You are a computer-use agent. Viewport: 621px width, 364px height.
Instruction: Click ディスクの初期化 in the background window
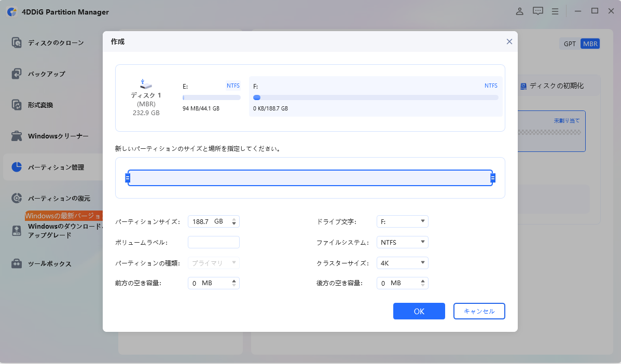tap(557, 86)
